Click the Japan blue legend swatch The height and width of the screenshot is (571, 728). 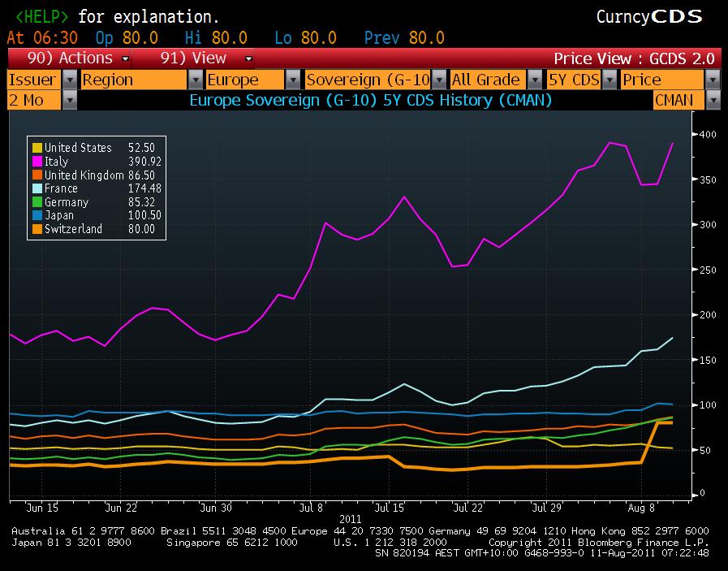(x=37, y=216)
